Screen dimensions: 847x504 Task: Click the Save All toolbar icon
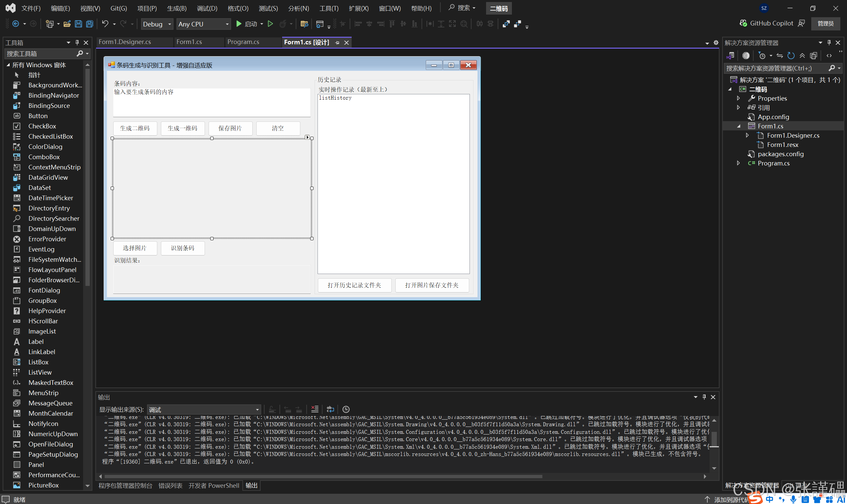(x=89, y=24)
